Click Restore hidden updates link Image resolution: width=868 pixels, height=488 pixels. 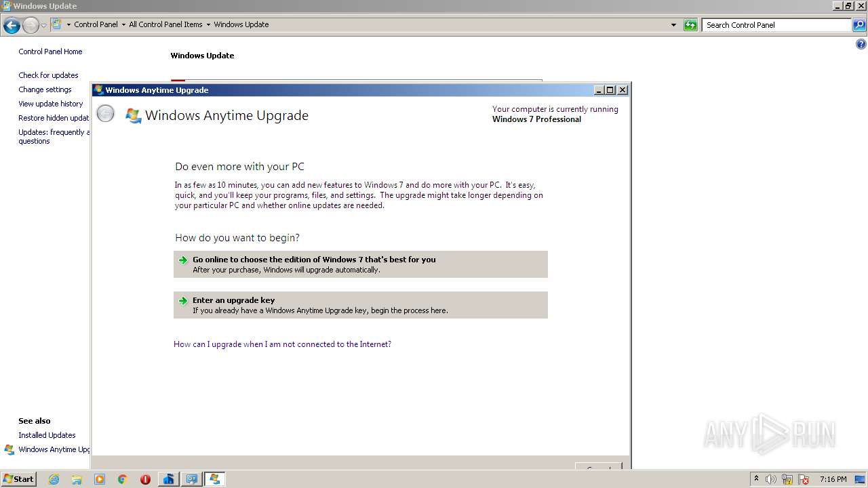(54, 118)
